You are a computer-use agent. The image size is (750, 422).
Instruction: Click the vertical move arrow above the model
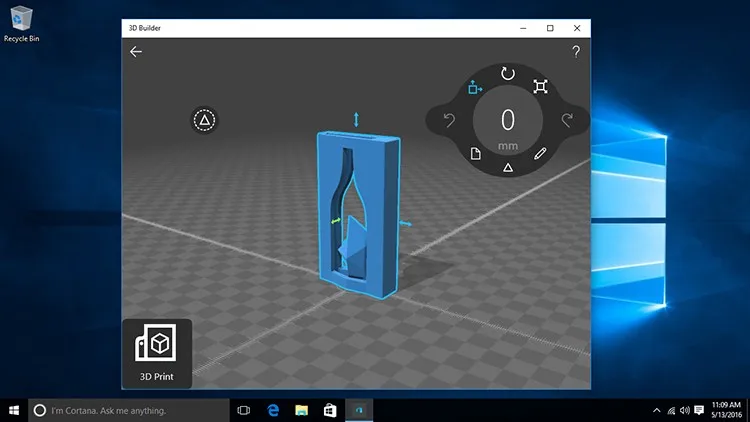356,120
